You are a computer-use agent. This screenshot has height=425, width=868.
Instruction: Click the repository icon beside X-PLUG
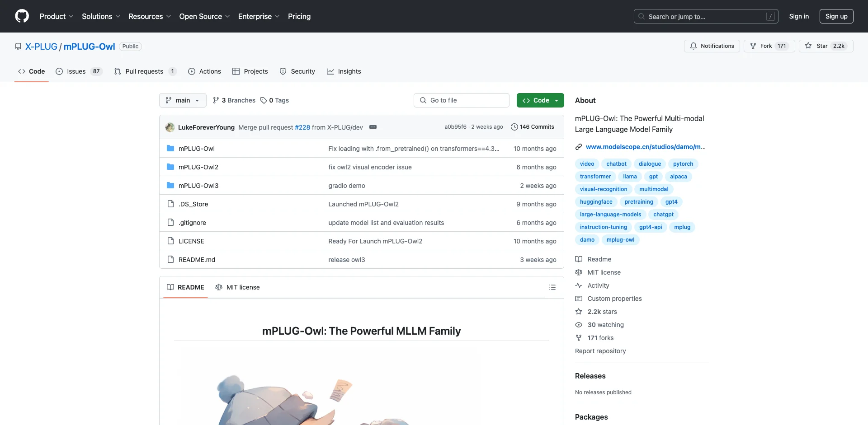pos(18,47)
